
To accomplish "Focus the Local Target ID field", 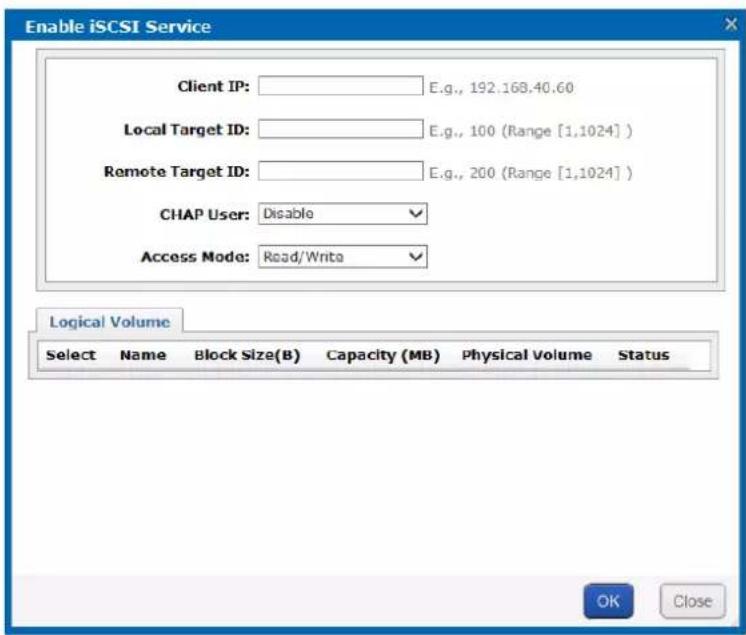I will tap(341, 129).
